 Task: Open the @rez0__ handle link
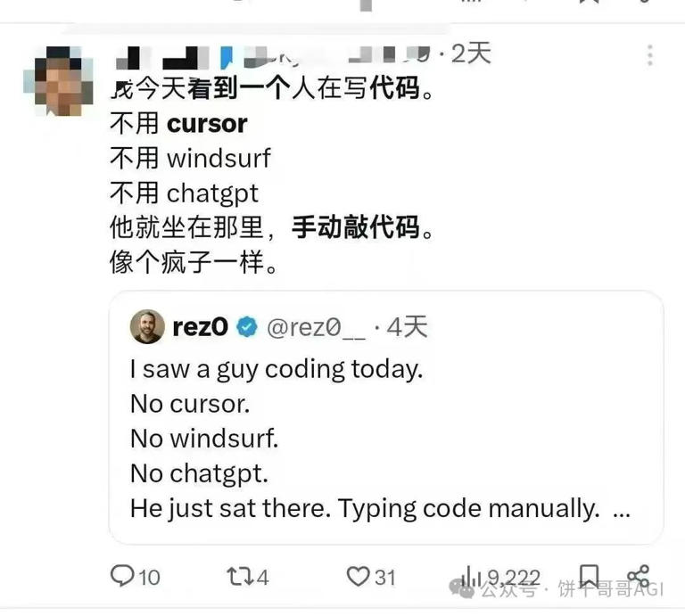[316, 327]
